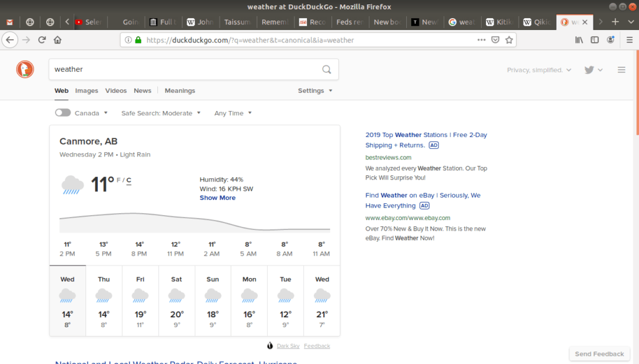Viewport: 639px width, 364px height.
Task: Open DuckDuckGo side menu icon
Action: coord(621,70)
